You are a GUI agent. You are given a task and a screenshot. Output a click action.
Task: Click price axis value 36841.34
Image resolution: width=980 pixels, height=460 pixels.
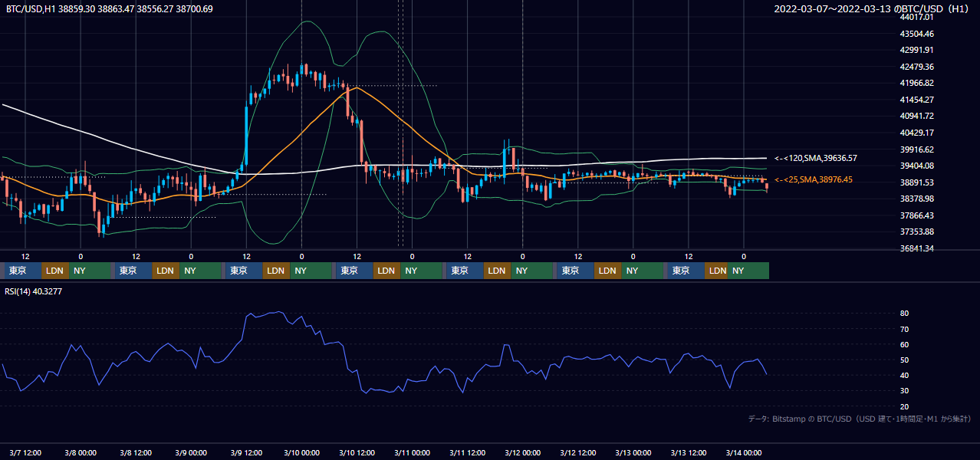916,248
